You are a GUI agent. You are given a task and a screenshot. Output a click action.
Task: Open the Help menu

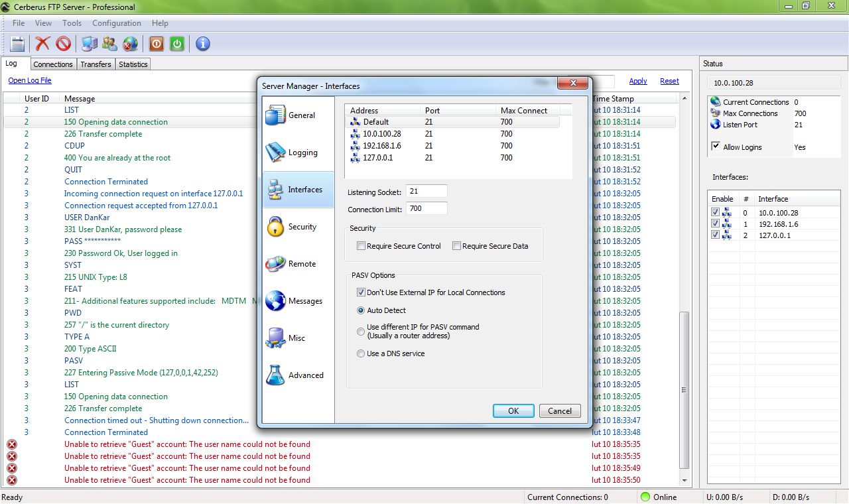coord(160,23)
